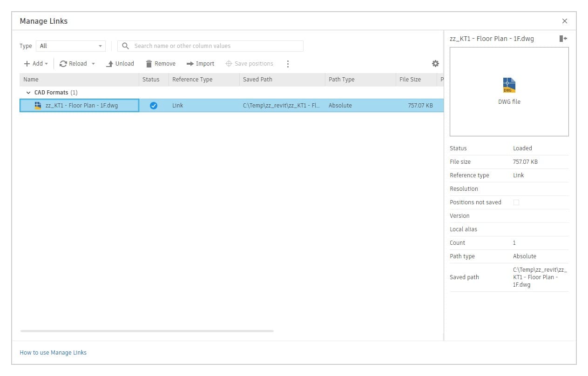Click the DWG link icon in the row
588x376 pixels.
click(x=38, y=106)
